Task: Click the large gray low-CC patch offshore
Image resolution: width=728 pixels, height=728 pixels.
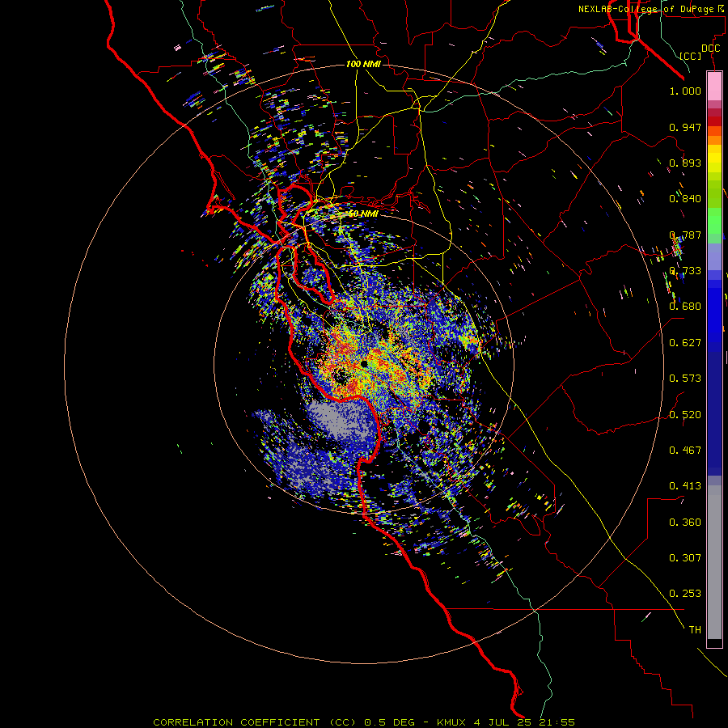Action: 341,420
